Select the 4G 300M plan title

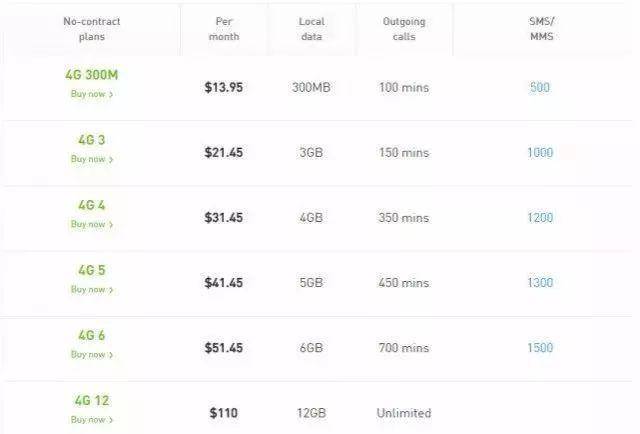(x=91, y=75)
